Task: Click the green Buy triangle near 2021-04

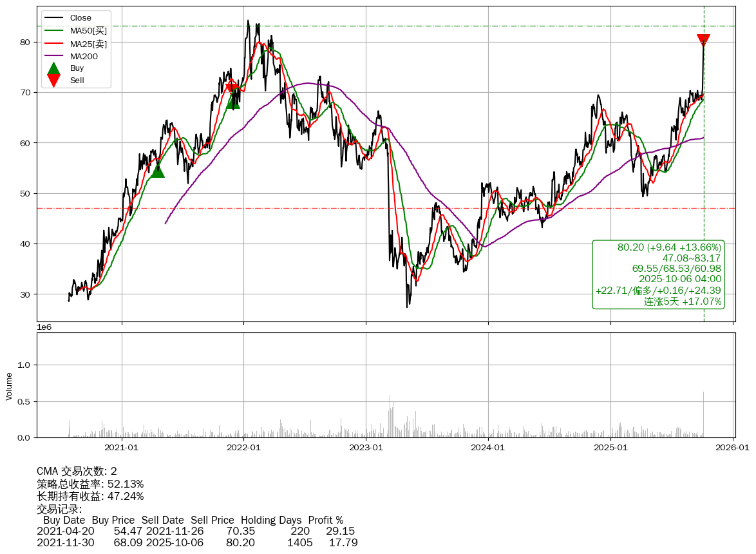Action: click(x=157, y=170)
